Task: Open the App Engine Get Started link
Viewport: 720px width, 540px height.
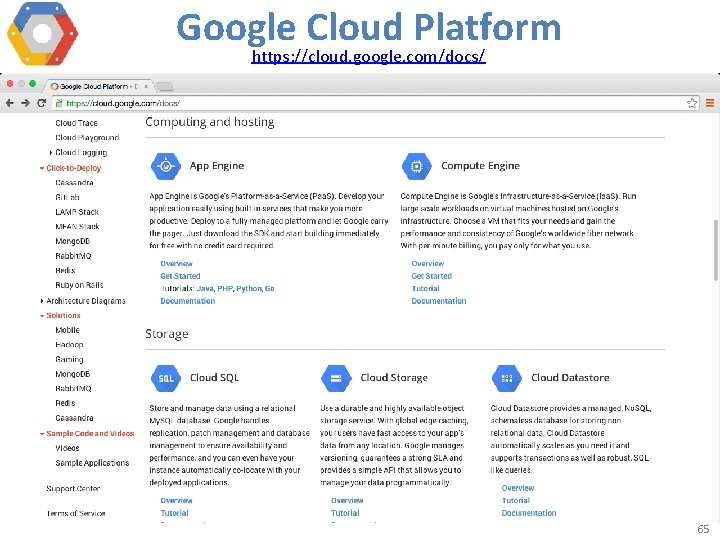Action: coord(180,276)
